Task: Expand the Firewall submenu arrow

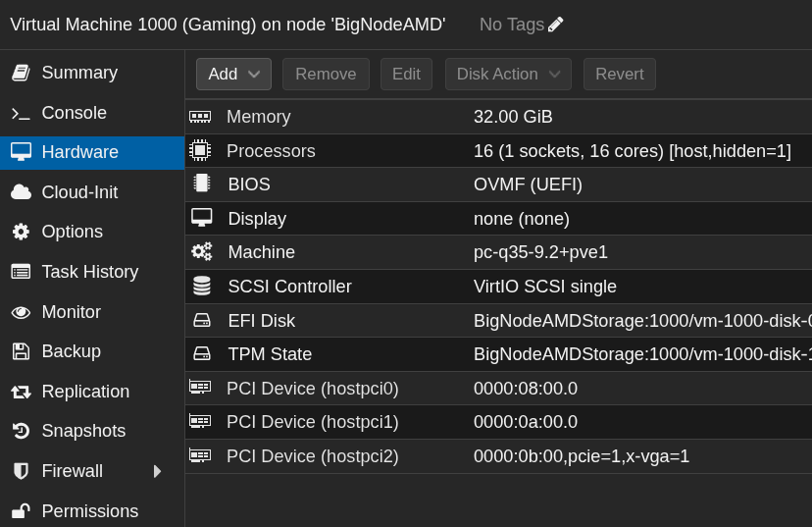Action: 157,471
